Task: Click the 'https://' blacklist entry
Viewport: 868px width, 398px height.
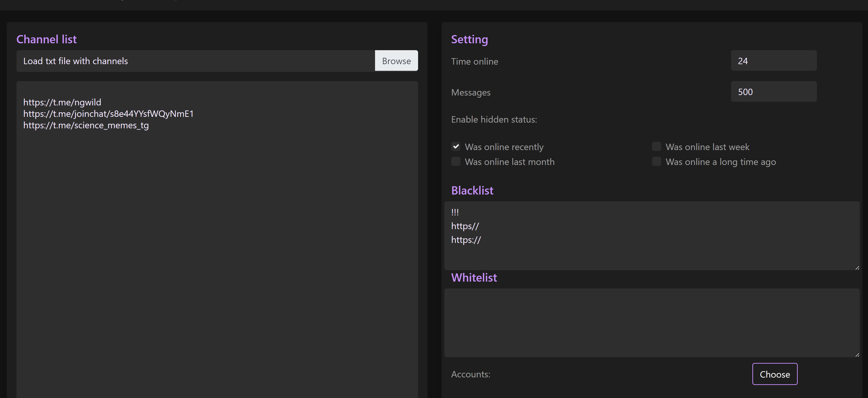Action: (x=466, y=240)
